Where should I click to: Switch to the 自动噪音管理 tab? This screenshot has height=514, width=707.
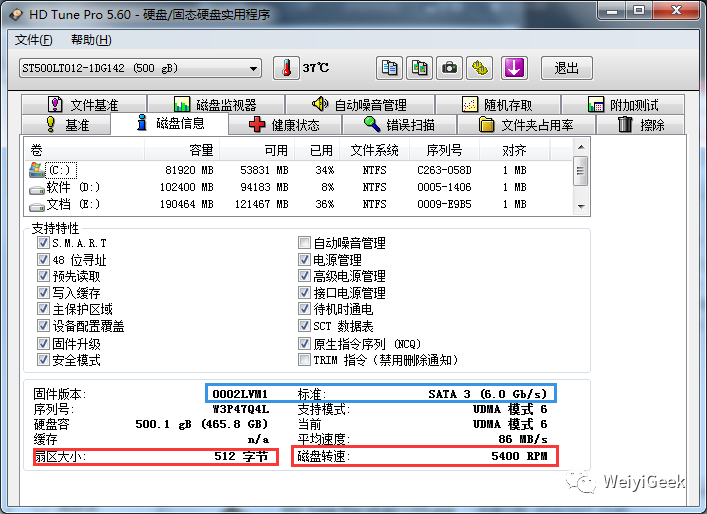360,105
